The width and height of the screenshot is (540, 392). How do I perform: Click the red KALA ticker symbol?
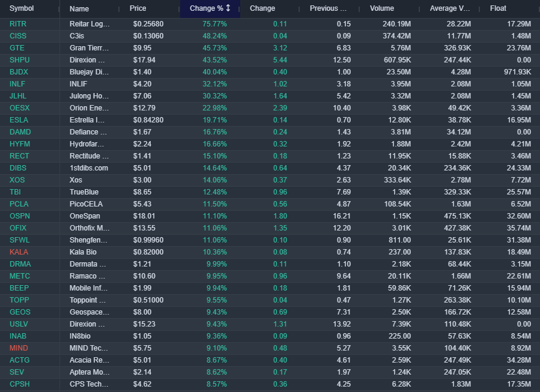19,252
